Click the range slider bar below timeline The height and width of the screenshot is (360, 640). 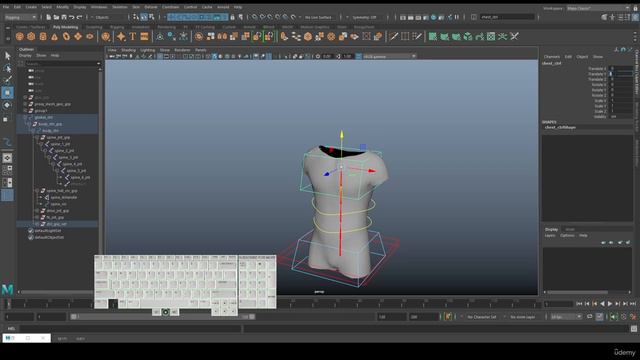163,317
